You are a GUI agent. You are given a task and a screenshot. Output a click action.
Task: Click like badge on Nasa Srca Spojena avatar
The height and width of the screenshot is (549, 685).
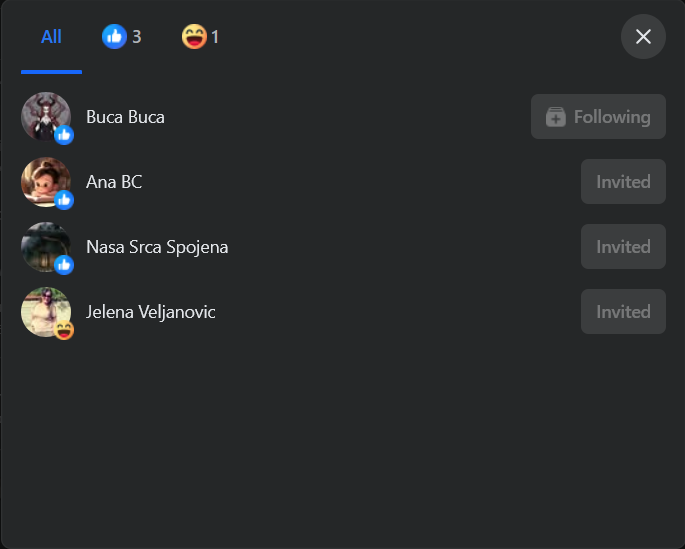[64, 265]
